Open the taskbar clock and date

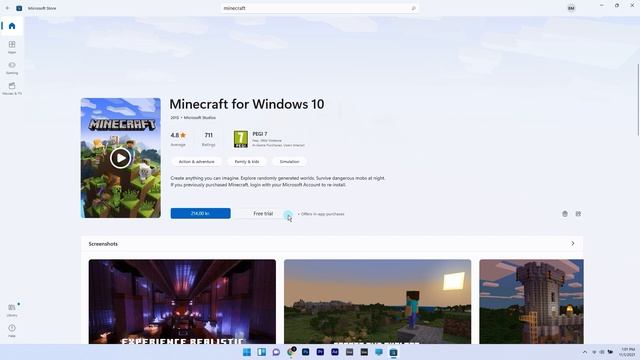click(628, 352)
